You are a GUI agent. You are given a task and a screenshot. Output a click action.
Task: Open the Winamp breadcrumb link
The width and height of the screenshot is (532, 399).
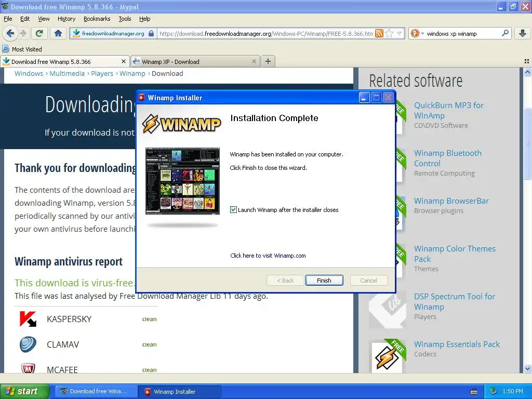click(x=132, y=73)
